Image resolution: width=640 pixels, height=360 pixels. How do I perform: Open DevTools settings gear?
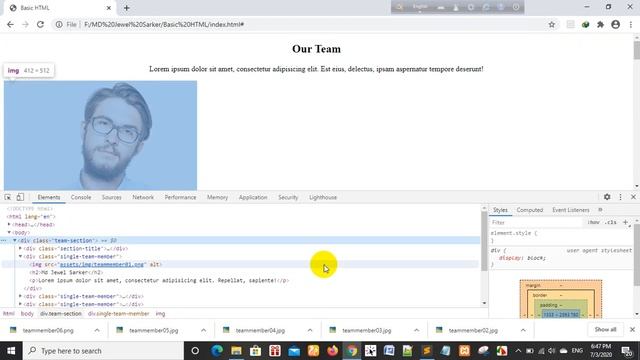(x=607, y=197)
